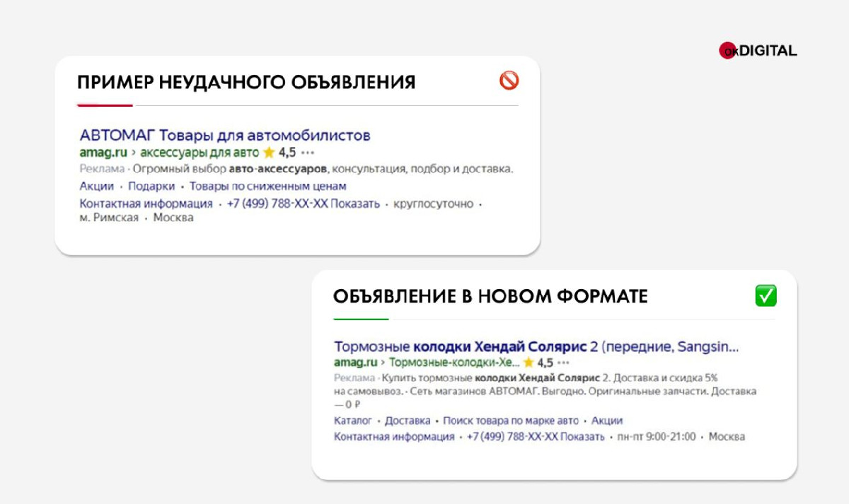849x504 pixels.
Task: Click 4,5 rating value in АВТОМАГ ad
Action: (287, 152)
